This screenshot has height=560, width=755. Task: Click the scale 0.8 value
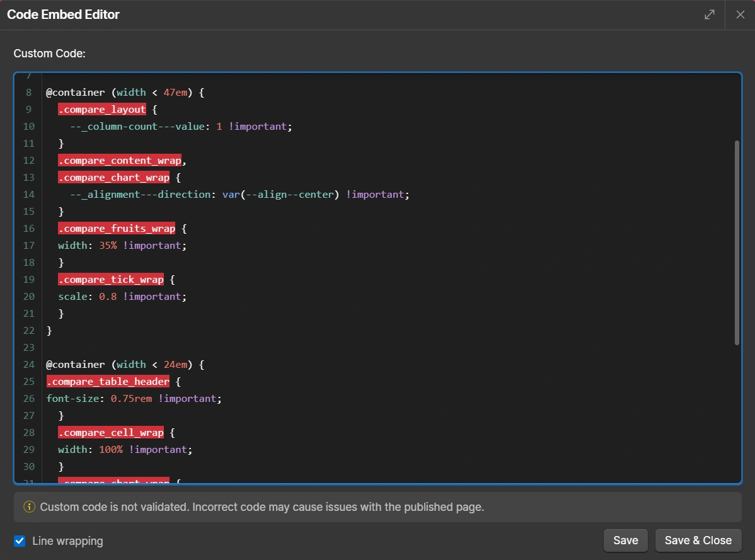108,296
